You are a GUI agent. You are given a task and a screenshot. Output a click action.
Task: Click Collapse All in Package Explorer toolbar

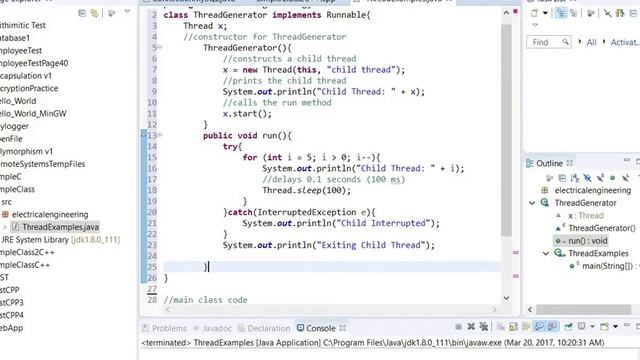82,13
